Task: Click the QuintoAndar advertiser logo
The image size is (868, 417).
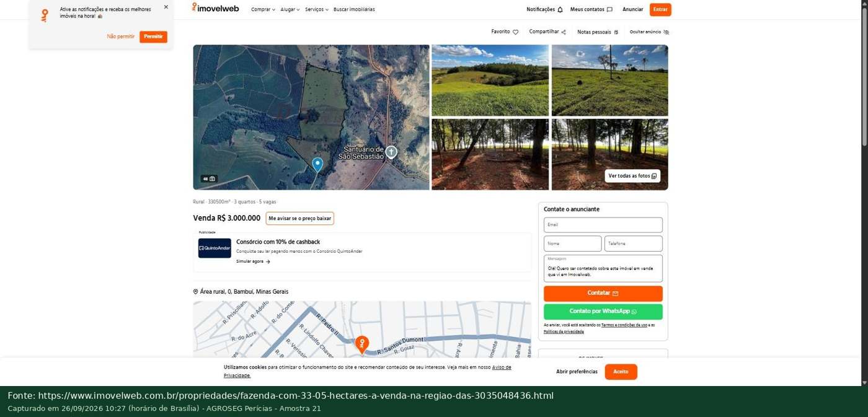Action: (x=215, y=248)
